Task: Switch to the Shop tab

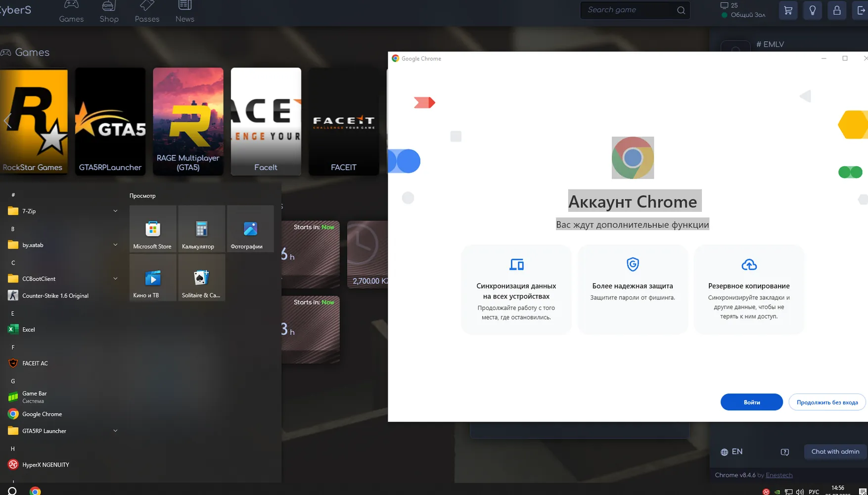Action: 109,12
